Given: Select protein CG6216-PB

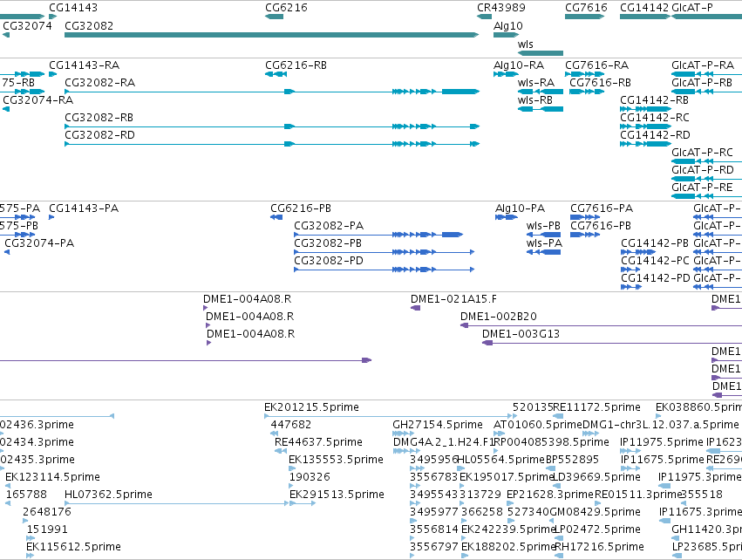Looking at the screenshot, I should pos(276,217).
